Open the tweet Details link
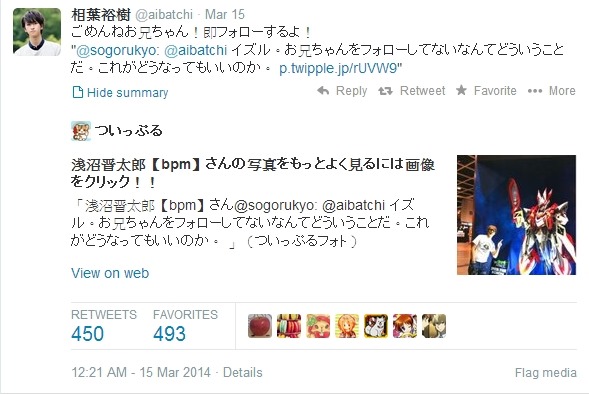This screenshot has height=394, width=589. click(x=243, y=373)
